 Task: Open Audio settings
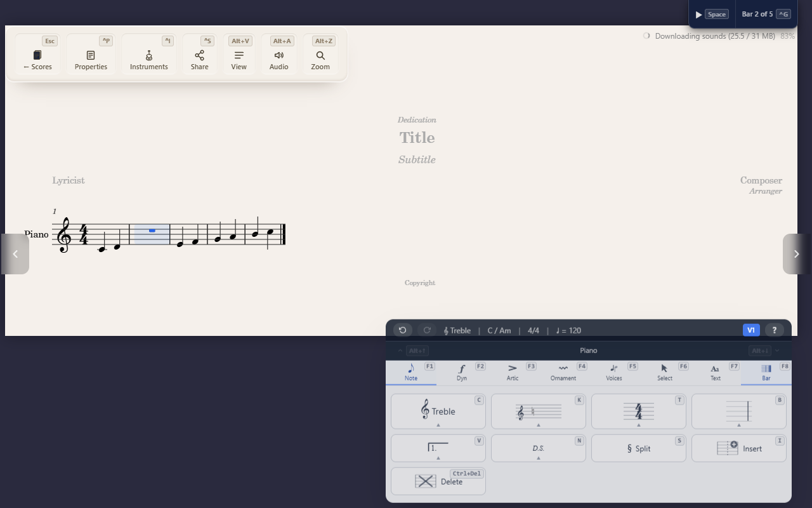point(278,55)
